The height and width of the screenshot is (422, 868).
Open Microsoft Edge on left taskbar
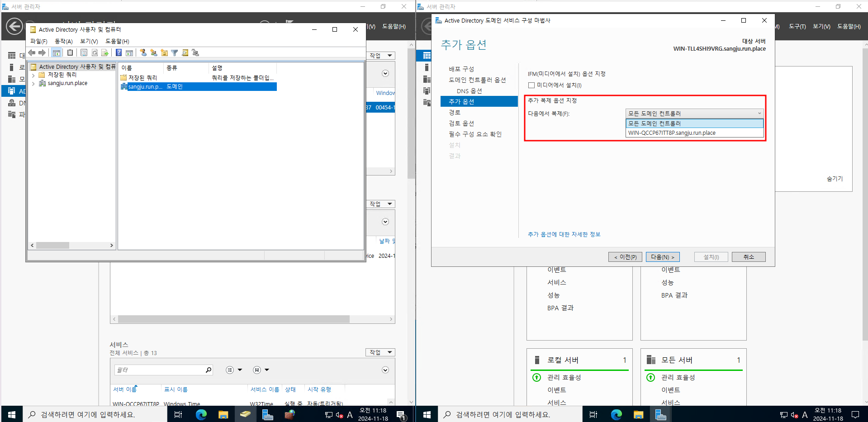[x=201, y=414]
